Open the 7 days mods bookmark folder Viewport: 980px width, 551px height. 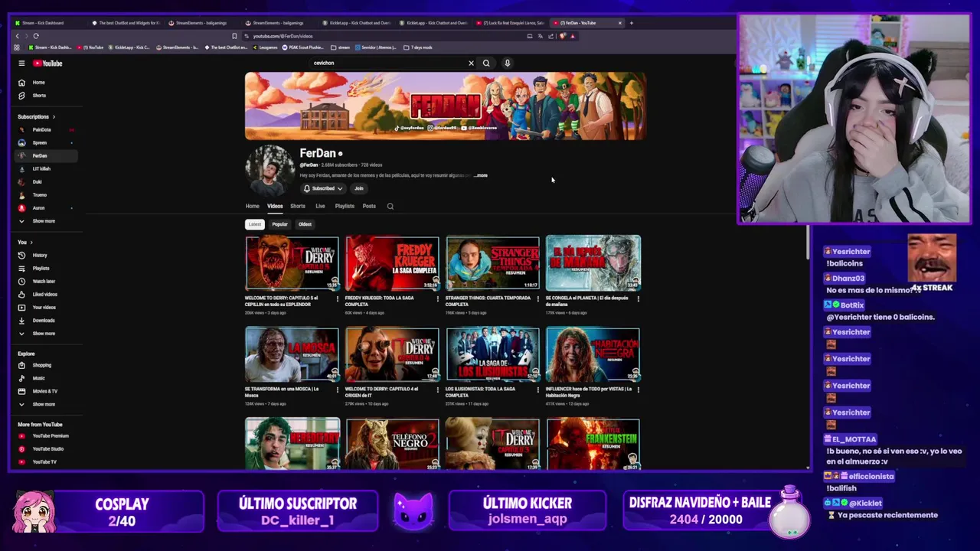[x=418, y=47]
